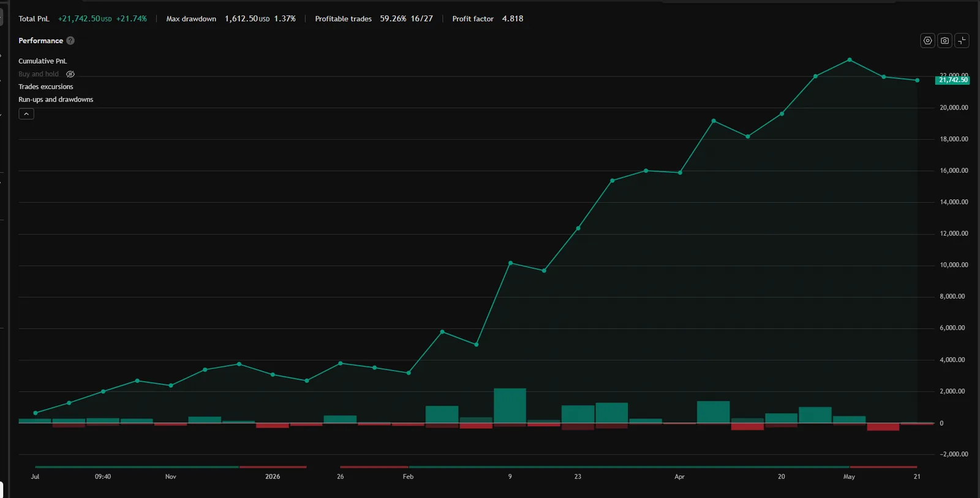Screen dimensions: 980x498
Task: Click the 2026 year label
Action: click(x=273, y=477)
